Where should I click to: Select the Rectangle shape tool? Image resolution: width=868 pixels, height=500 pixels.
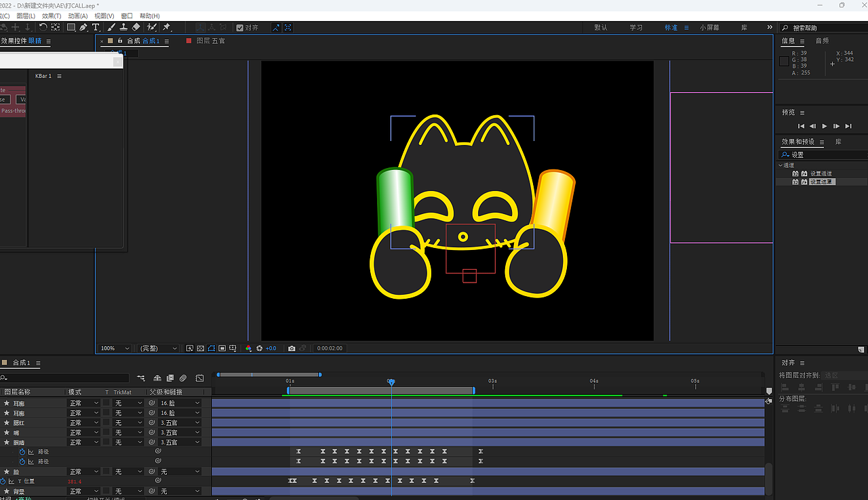click(71, 28)
